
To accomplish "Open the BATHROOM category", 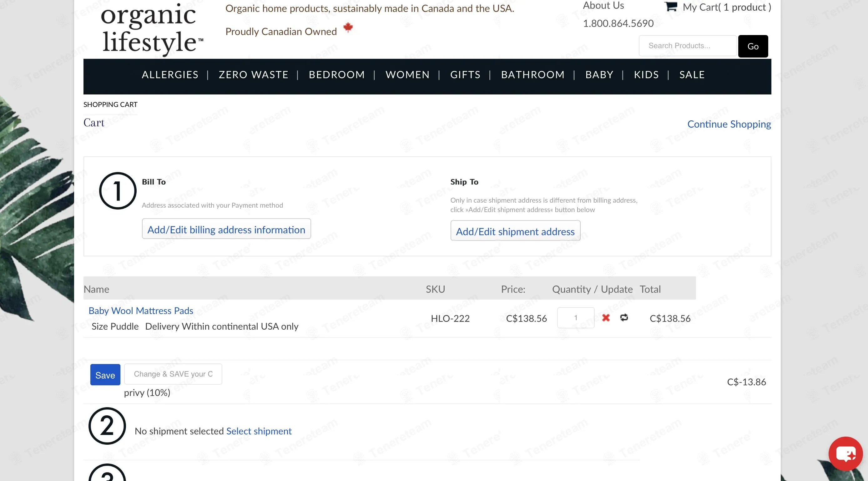I will [533, 74].
